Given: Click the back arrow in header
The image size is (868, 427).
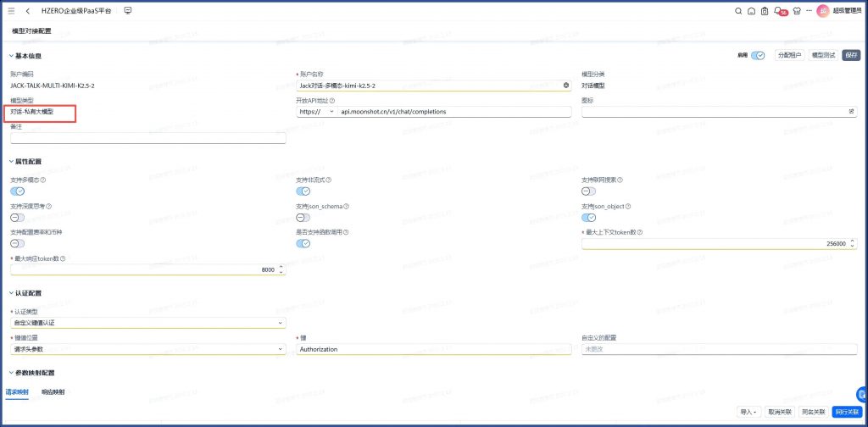Looking at the screenshot, I should (28, 11).
